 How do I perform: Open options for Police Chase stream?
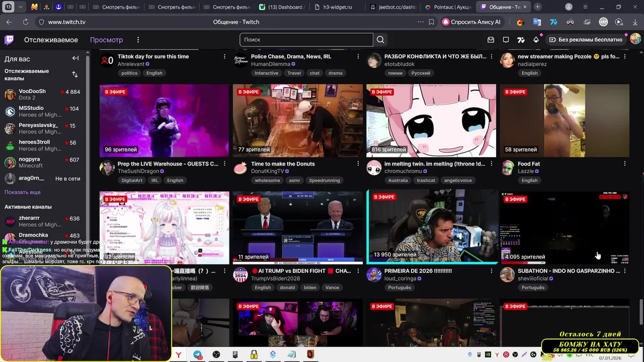click(x=358, y=56)
